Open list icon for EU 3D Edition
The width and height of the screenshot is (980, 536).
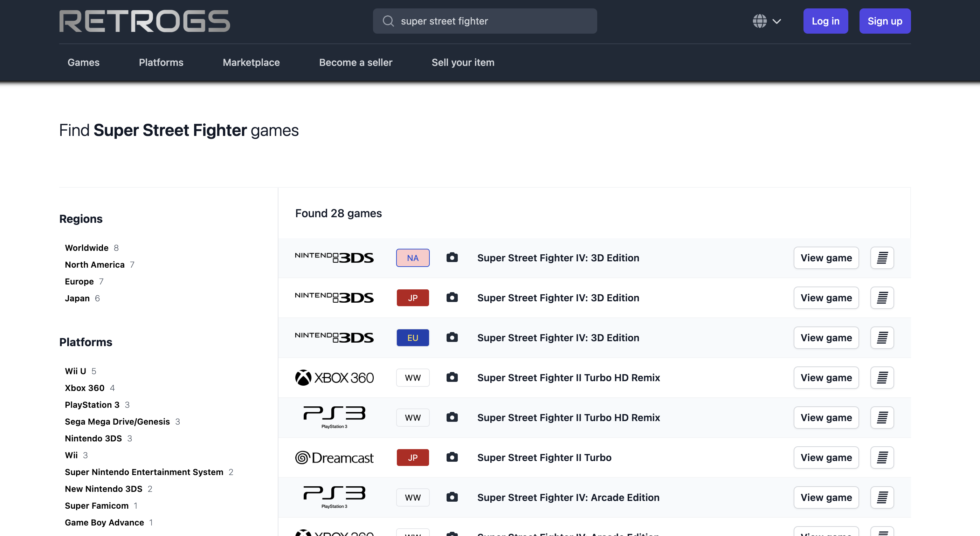[x=882, y=337]
